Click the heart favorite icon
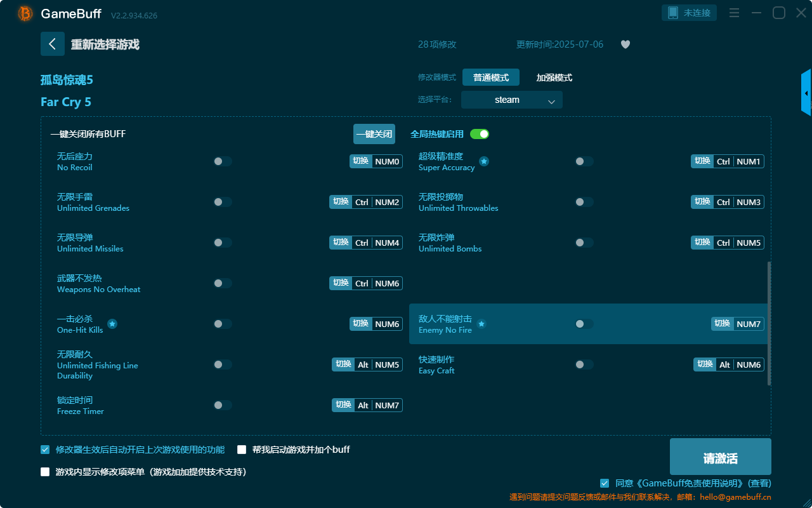The width and height of the screenshot is (812, 508). click(x=625, y=44)
